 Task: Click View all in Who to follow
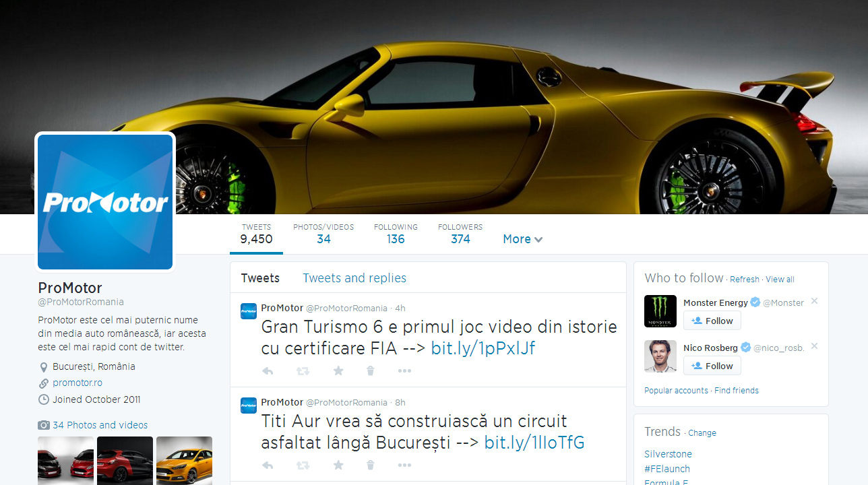[780, 280]
